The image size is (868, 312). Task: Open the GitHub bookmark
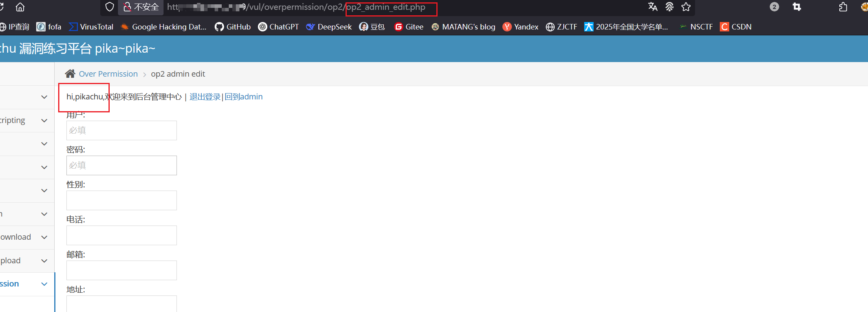pos(233,27)
